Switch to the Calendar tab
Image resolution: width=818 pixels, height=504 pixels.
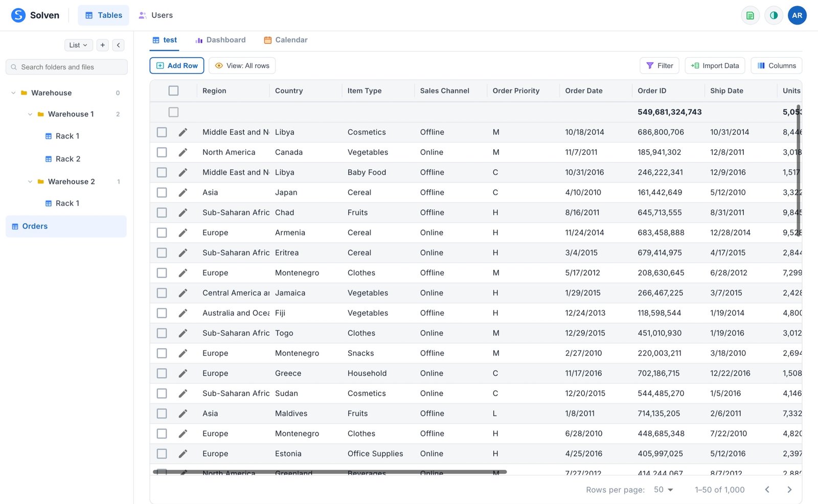[x=286, y=40]
